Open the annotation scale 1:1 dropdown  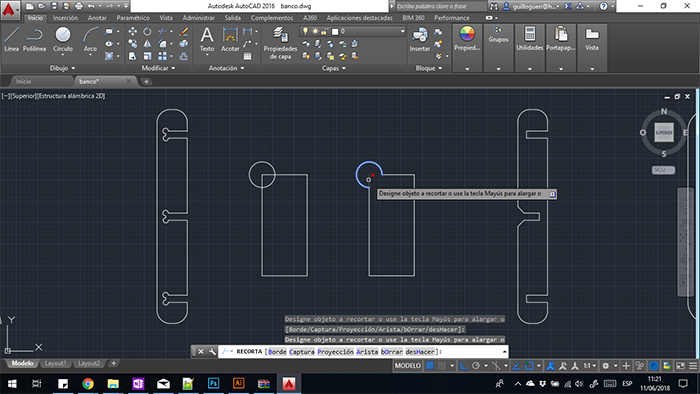[590, 366]
